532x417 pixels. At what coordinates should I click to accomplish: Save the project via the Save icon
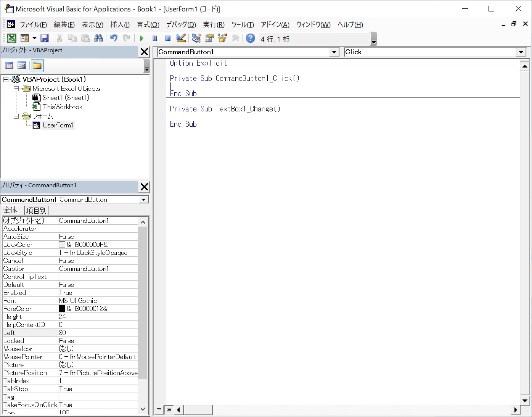pyautogui.click(x=45, y=38)
